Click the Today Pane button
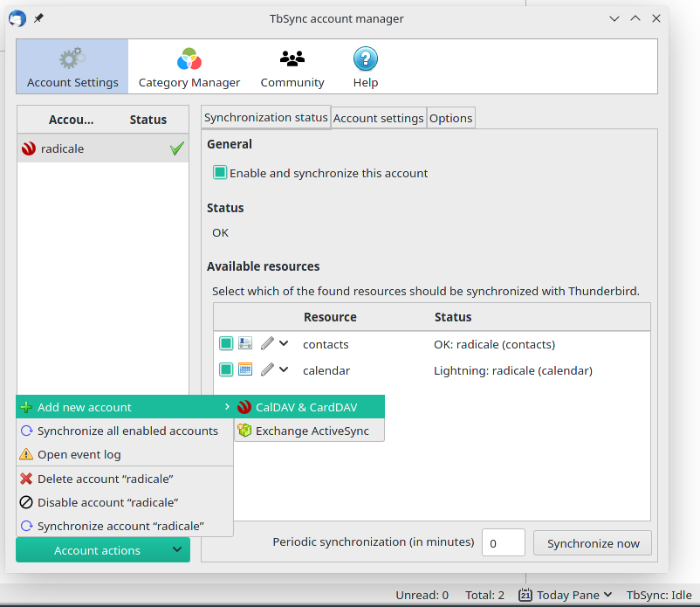The width and height of the screenshot is (700, 607). pos(565,595)
